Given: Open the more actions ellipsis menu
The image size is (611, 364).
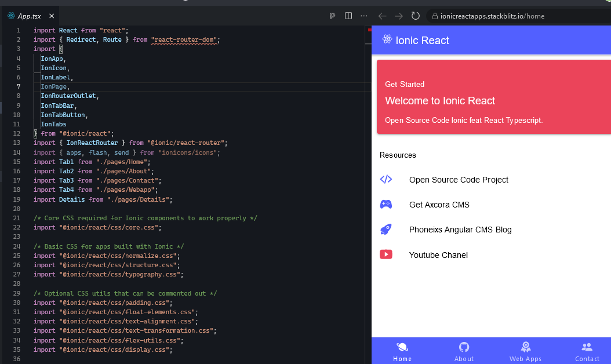Looking at the screenshot, I should click(x=363, y=16).
